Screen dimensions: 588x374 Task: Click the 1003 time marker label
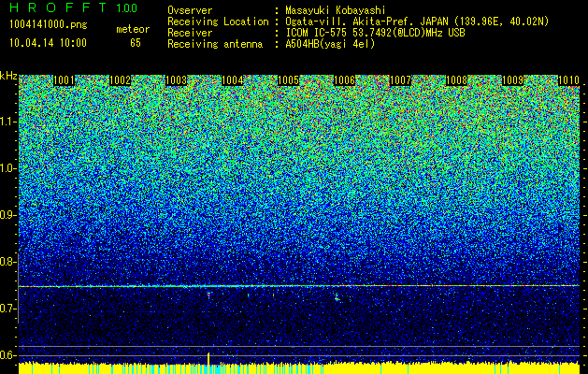[177, 80]
